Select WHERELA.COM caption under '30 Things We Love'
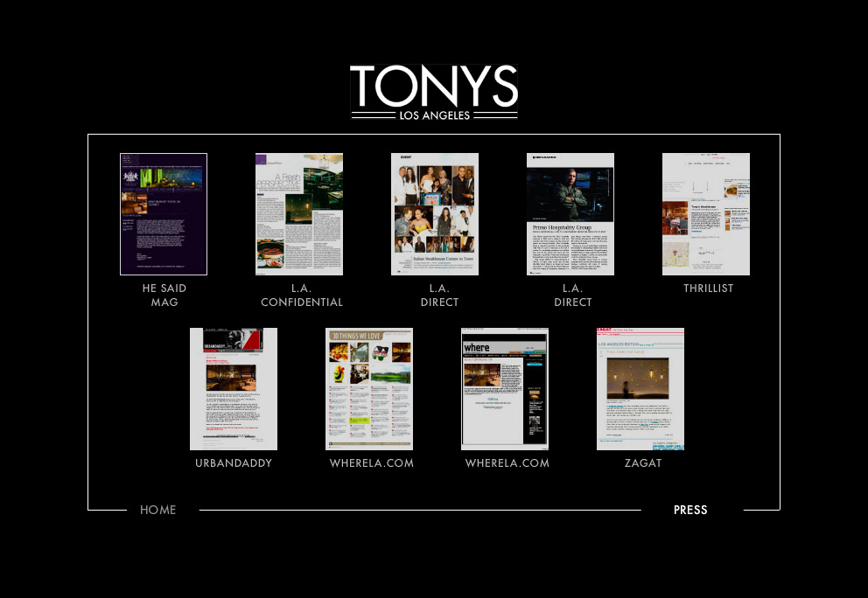 click(x=372, y=463)
